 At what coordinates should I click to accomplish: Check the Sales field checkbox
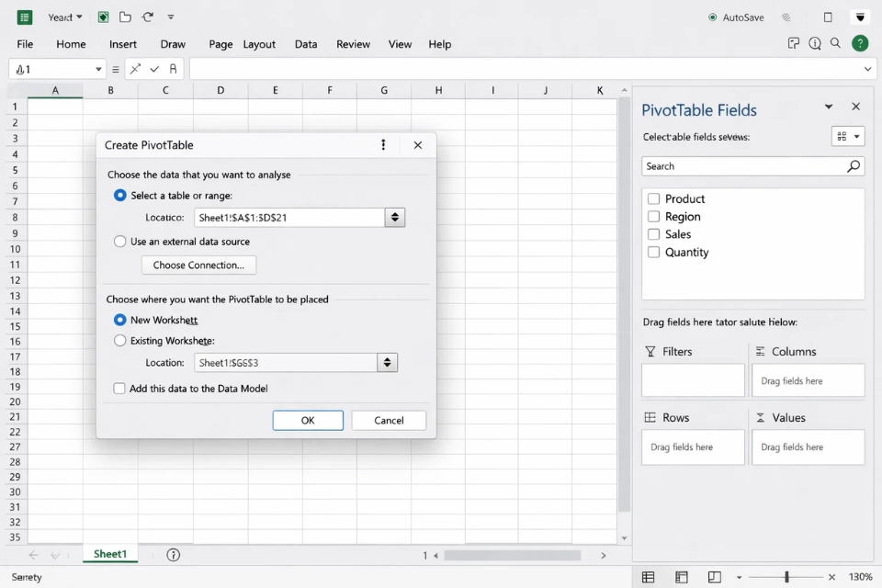point(654,234)
